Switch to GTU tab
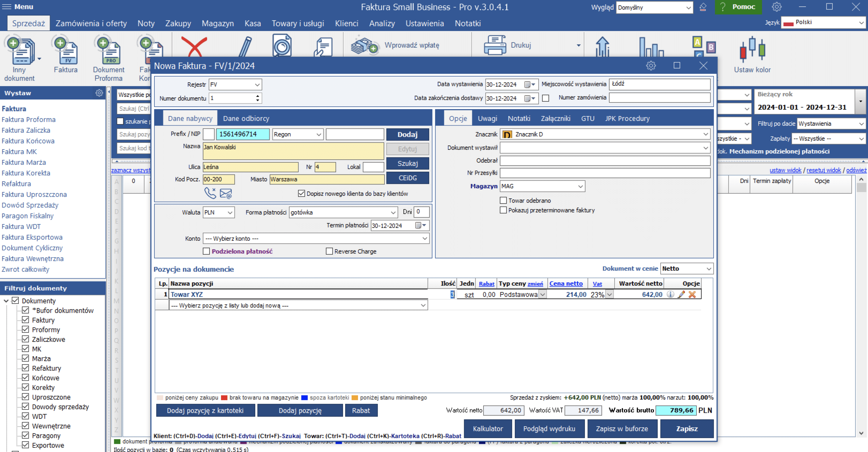 pyautogui.click(x=587, y=118)
